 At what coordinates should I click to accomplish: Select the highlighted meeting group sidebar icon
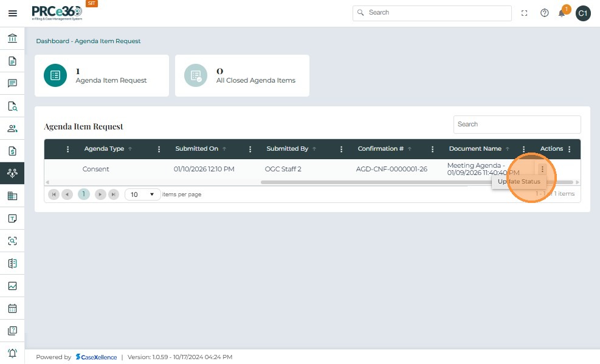[12, 173]
